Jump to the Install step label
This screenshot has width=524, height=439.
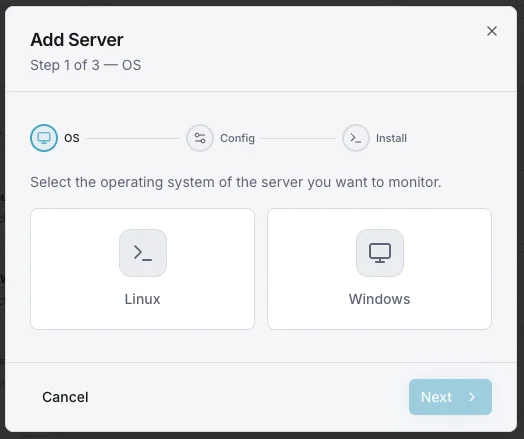(x=391, y=138)
